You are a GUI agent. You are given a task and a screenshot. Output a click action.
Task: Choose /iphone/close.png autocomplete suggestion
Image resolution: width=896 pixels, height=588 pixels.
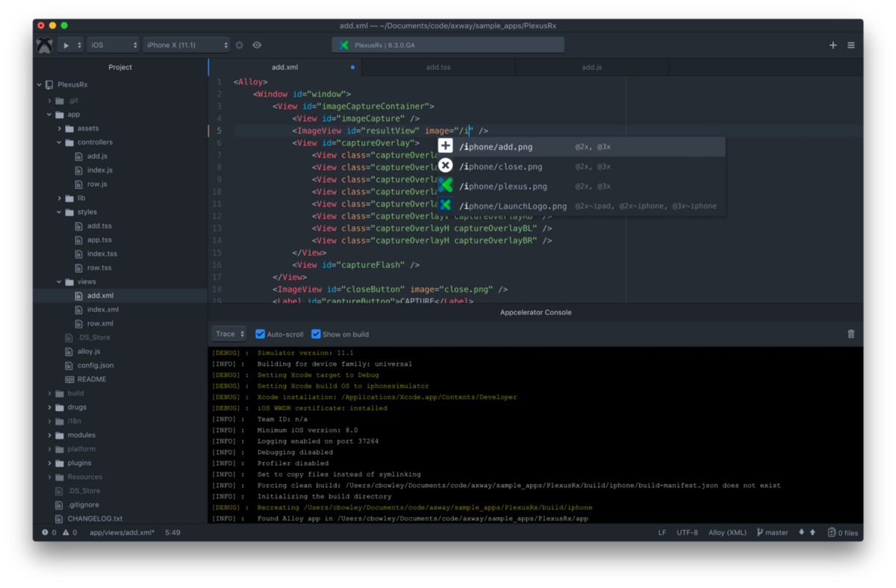(580, 166)
